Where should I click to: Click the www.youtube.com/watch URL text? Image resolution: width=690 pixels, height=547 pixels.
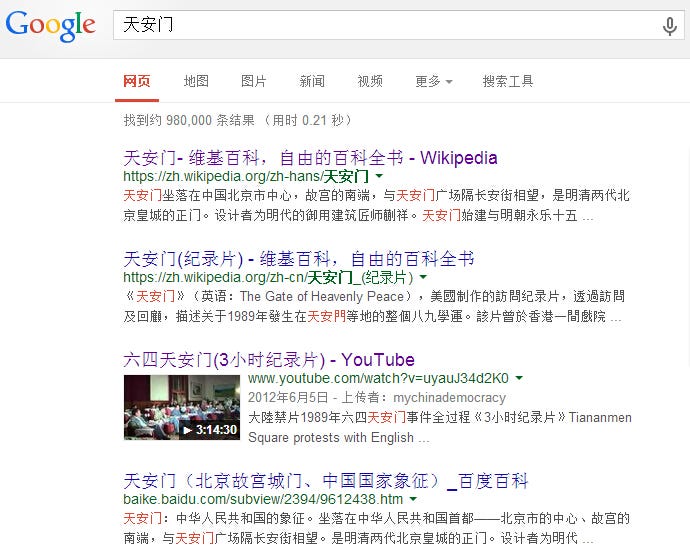pyautogui.click(x=378, y=378)
